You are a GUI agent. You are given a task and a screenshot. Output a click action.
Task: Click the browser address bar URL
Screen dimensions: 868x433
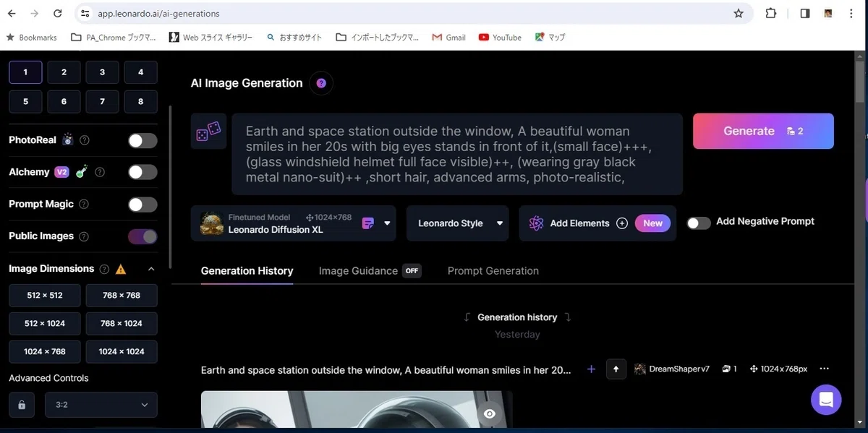point(158,14)
